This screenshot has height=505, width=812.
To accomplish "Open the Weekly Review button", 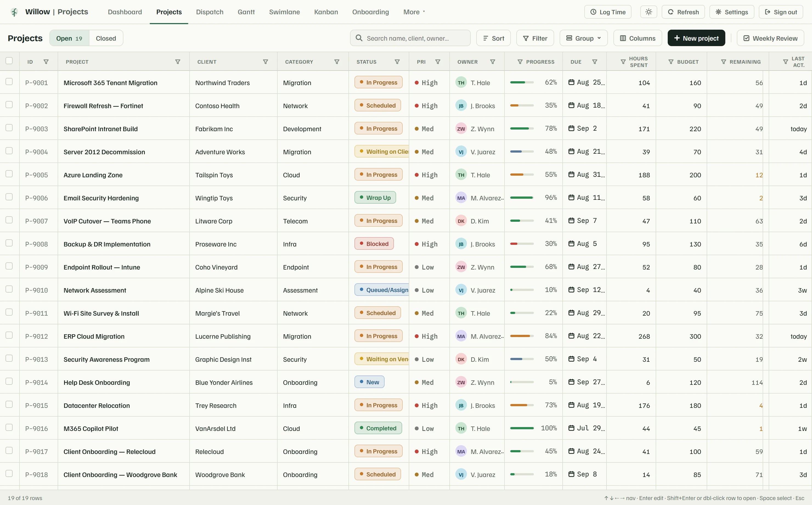I will (x=770, y=38).
